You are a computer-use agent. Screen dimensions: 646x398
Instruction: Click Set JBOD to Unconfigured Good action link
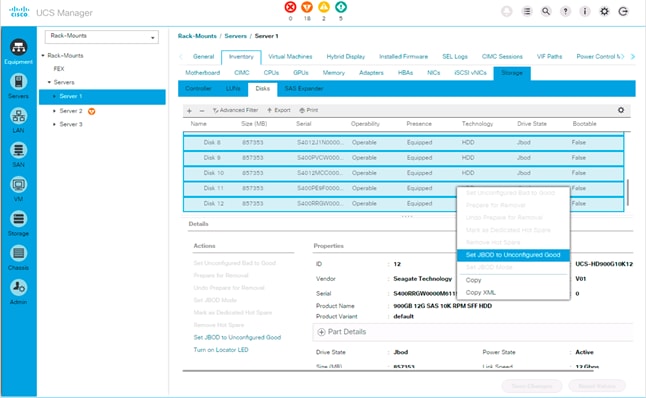click(237, 337)
